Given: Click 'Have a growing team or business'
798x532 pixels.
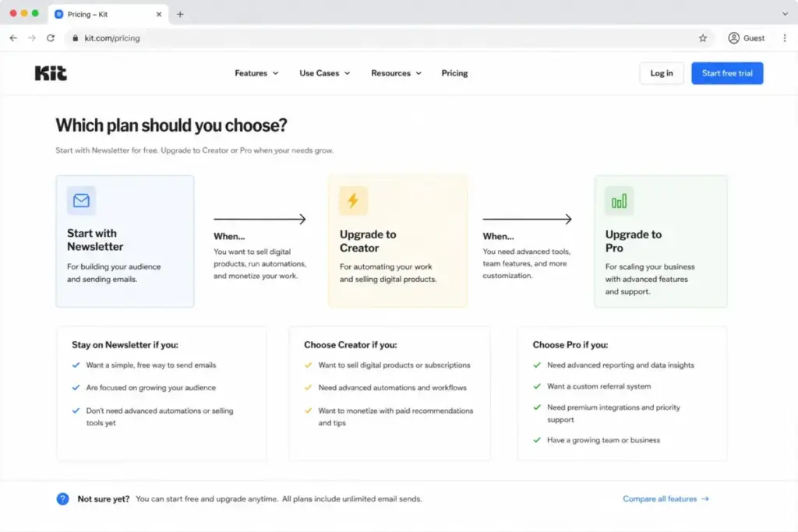Looking at the screenshot, I should pyautogui.click(x=603, y=440).
